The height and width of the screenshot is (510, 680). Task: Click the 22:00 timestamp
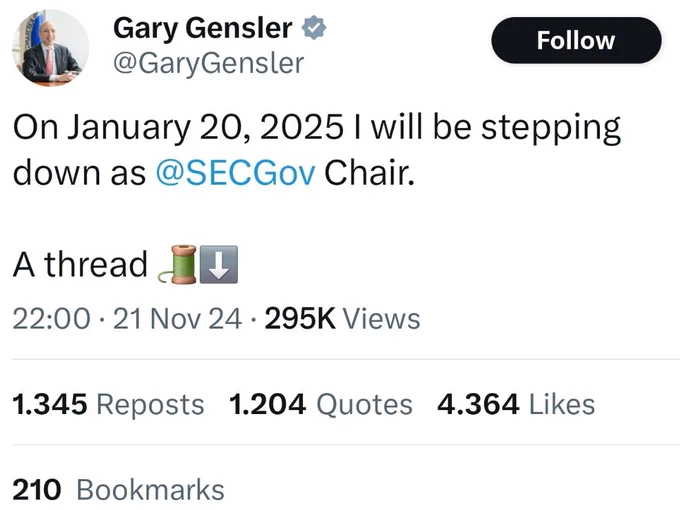coord(52,319)
